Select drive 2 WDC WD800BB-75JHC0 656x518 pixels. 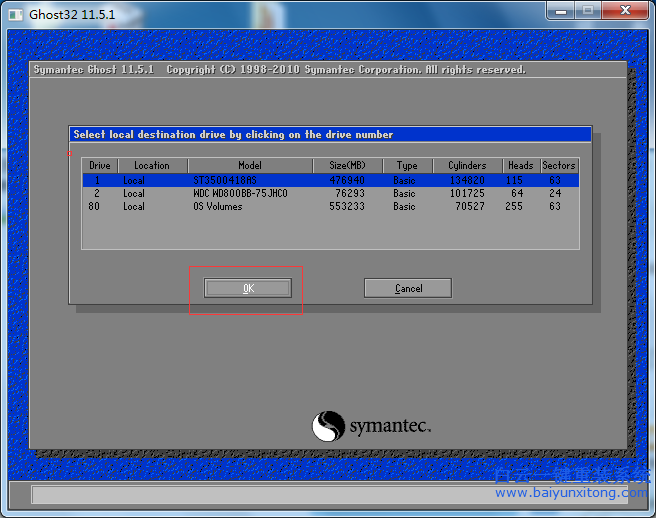click(330, 193)
